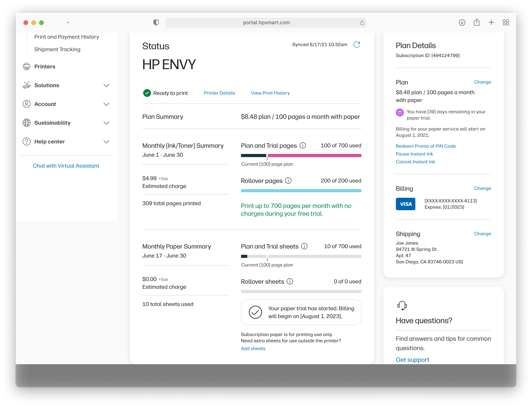Viewport: 532px width, 406px height.
Task: Click Get support link
Action: (x=412, y=359)
